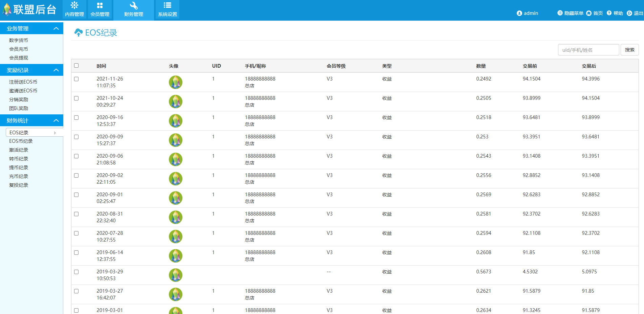Screen dimensions: 644x314
Task: Click avatar in the 2019-03-27 row
Action: [176, 294]
